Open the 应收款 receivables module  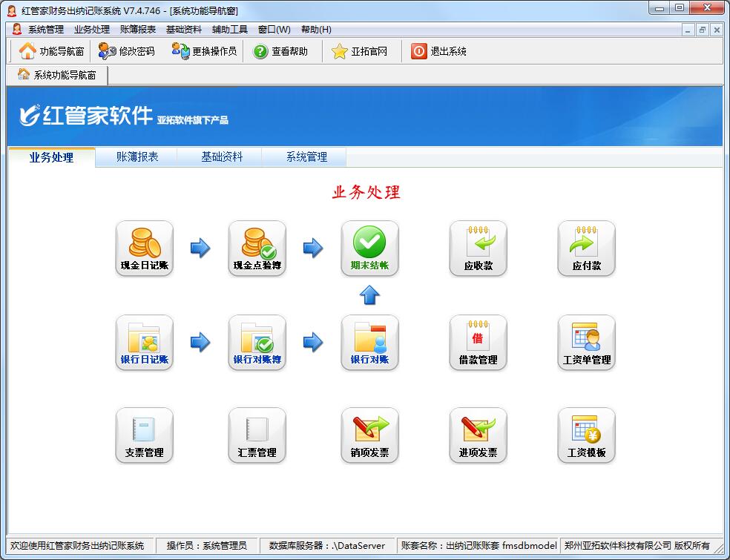(478, 248)
